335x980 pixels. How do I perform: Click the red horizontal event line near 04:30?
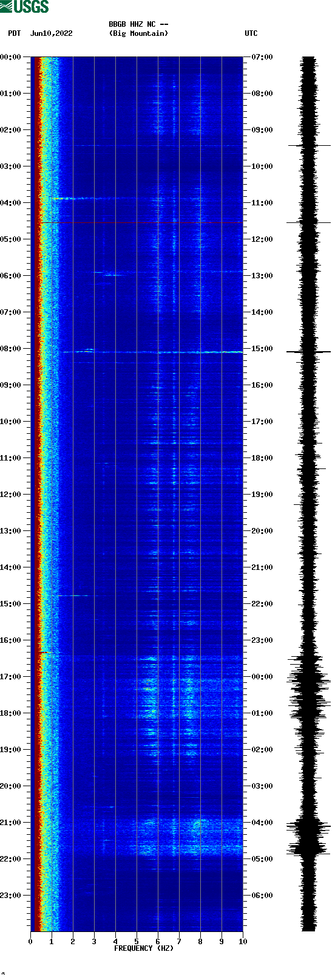pyautogui.click(x=141, y=223)
